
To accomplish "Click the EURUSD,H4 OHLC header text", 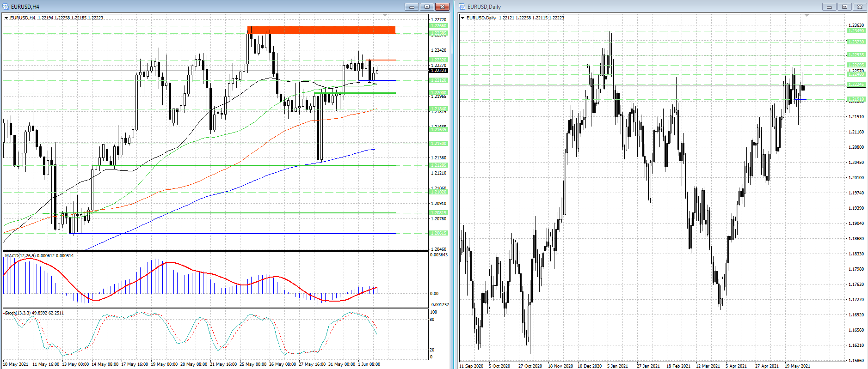I will [56, 18].
